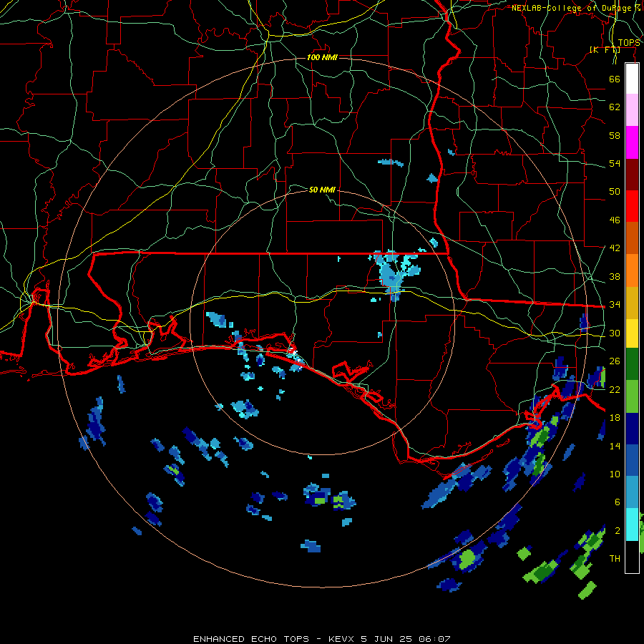Image resolution: width=644 pixels, height=644 pixels.
Task: Select the "10" legend value
Action: pyautogui.click(x=615, y=474)
